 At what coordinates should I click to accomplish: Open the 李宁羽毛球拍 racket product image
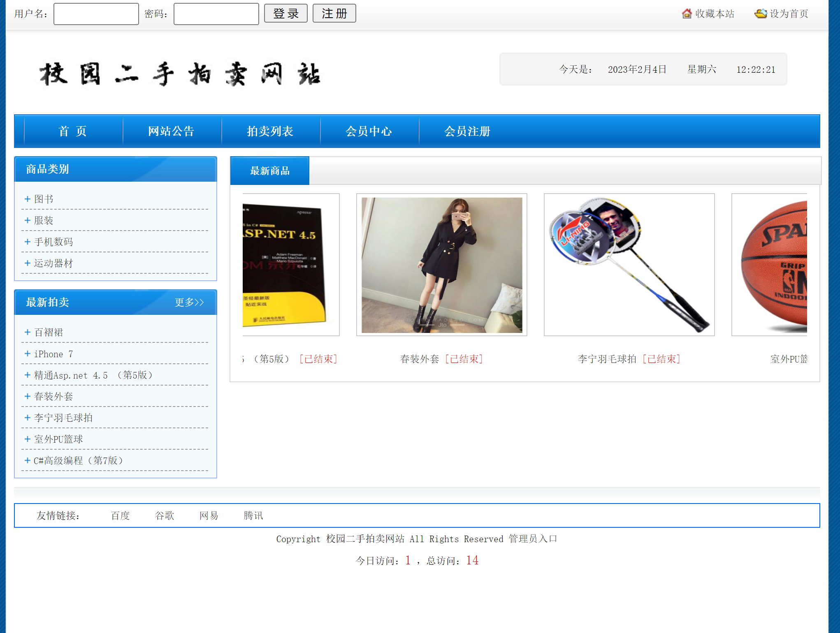click(629, 265)
